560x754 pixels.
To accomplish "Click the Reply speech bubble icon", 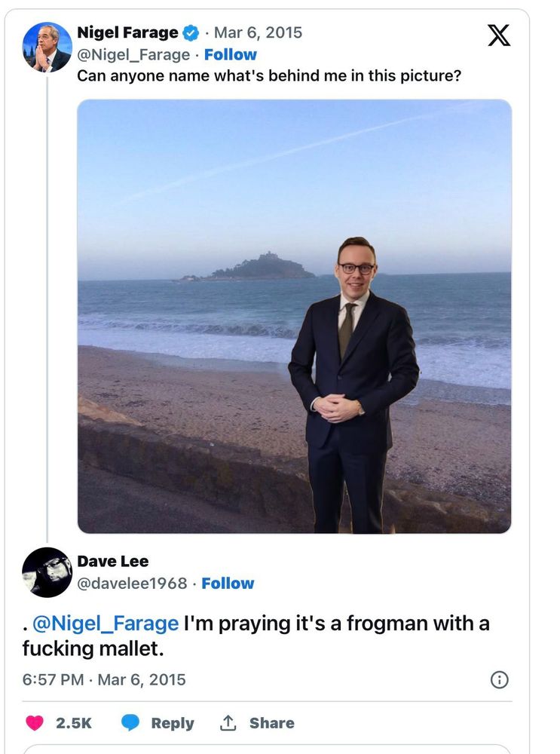I will (x=130, y=722).
